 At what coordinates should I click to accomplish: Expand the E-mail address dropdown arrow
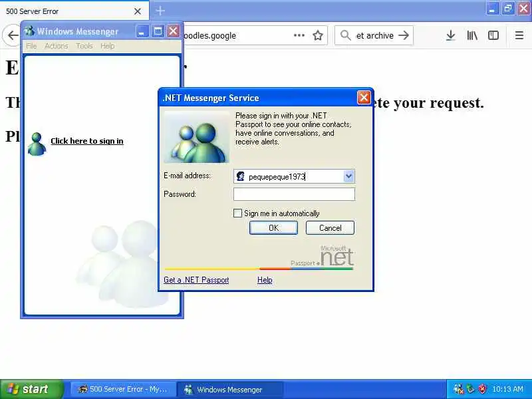pyautogui.click(x=348, y=176)
